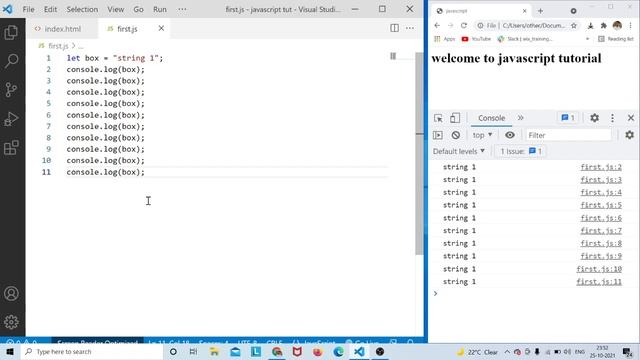This screenshot has width=640, height=360.
Task: Toggle the console sidebar
Action: (438, 135)
